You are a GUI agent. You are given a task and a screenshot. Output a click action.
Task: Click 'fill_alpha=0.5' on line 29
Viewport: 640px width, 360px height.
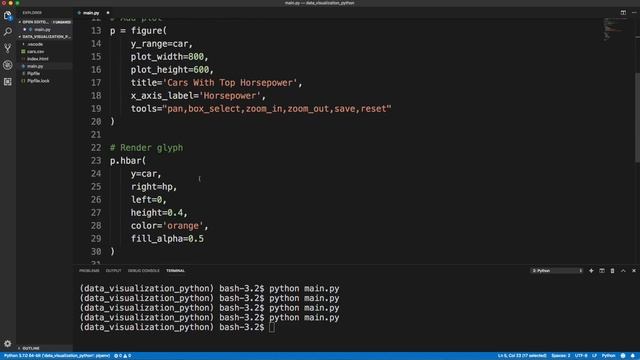click(x=167, y=239)
